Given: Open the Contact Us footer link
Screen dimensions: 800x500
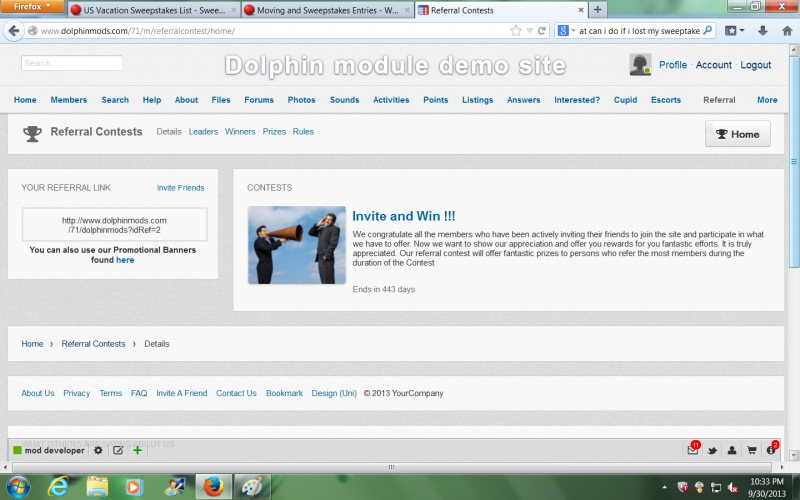Looking at the screenshot, I should [236, 393].
